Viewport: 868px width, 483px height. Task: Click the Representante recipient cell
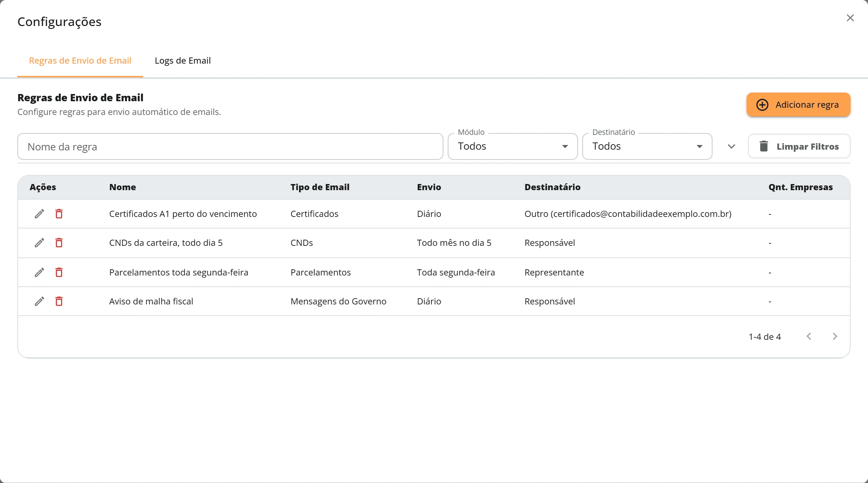pos(554,272)
